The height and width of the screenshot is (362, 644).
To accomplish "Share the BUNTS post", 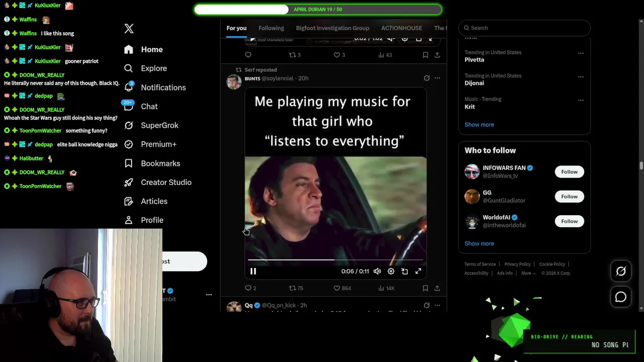I will pyautogui.click(x=437, y=288).
